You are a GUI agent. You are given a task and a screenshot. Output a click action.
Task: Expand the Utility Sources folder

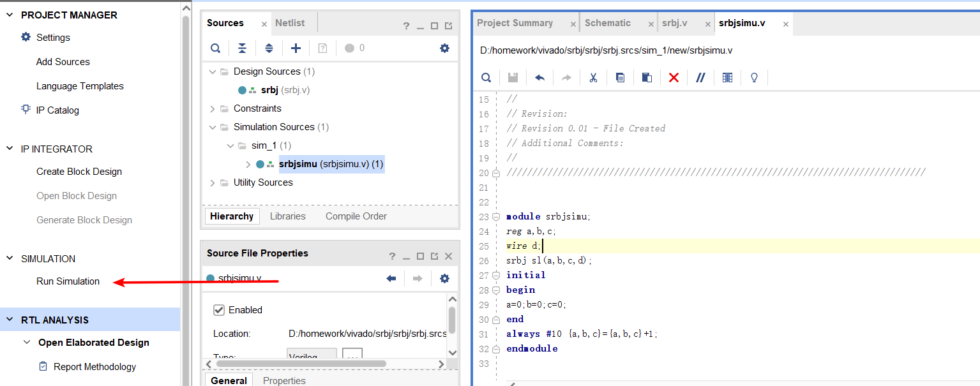point(213,182)
